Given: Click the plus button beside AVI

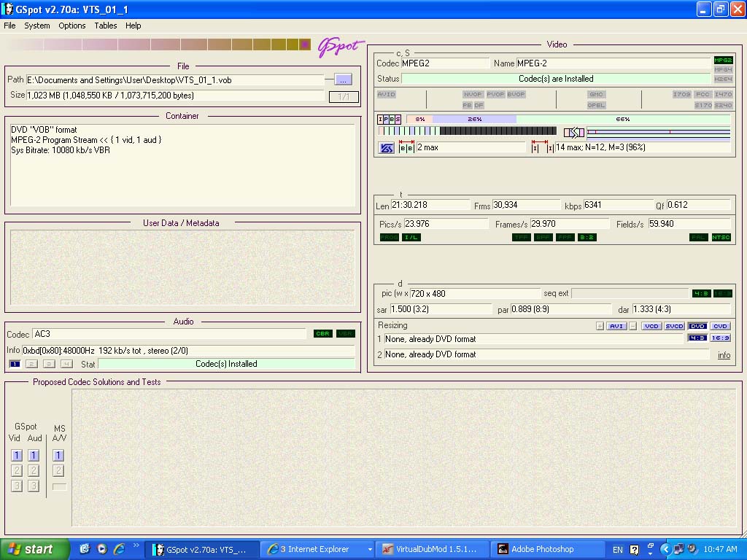Looking at the screenshot, I should [x=600, y=326].
